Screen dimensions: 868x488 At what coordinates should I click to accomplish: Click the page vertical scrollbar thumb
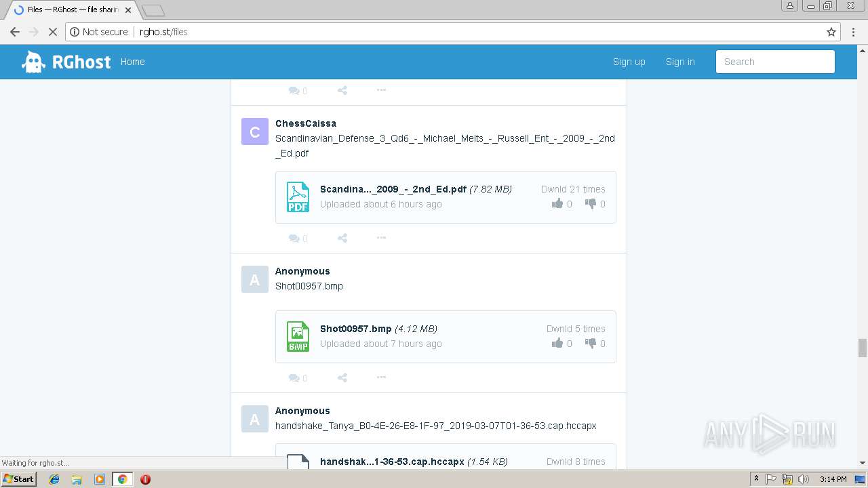point(863,348)
